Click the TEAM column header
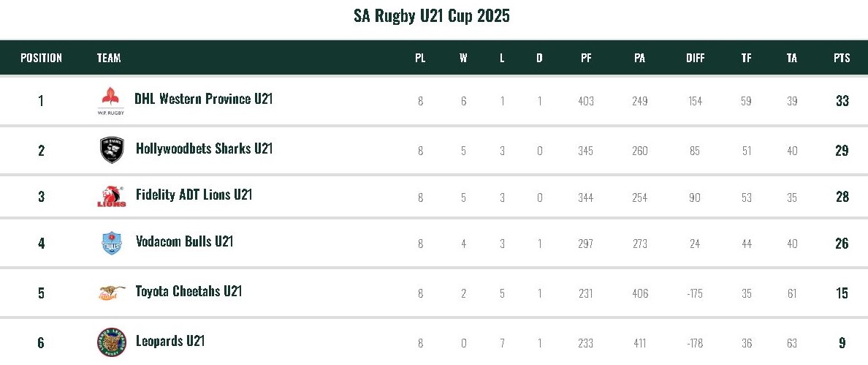This screenshot has height=365, width=868. point(109,58)
